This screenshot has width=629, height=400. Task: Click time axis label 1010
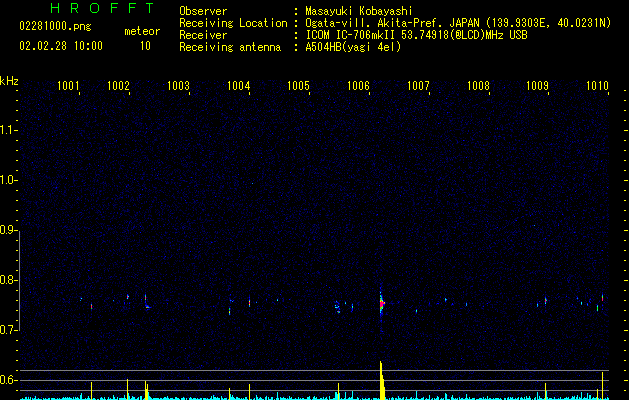597,86
